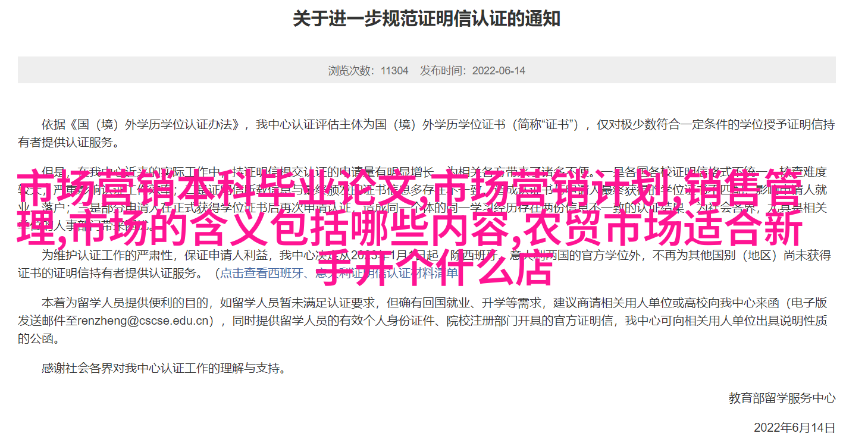Select the paragraph starting with 依据《国（境）外学历学位认证办法》

(427, 133)
